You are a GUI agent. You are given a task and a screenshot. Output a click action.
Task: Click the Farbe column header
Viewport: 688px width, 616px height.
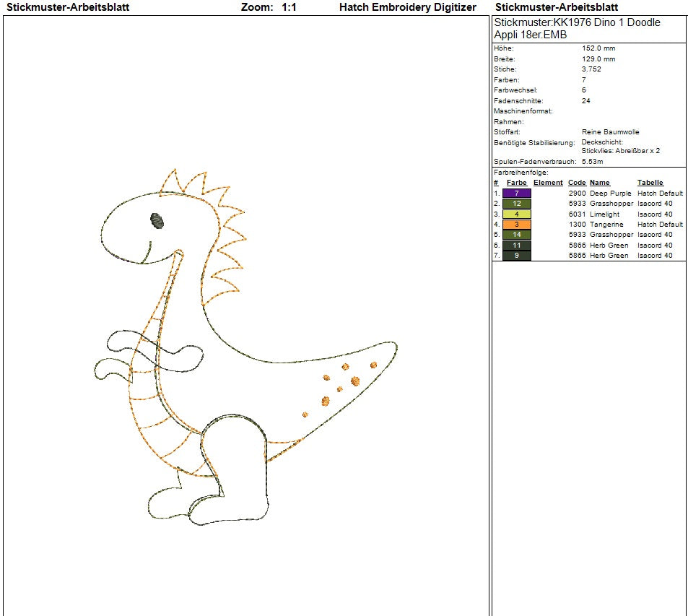(x=516, y=183)
